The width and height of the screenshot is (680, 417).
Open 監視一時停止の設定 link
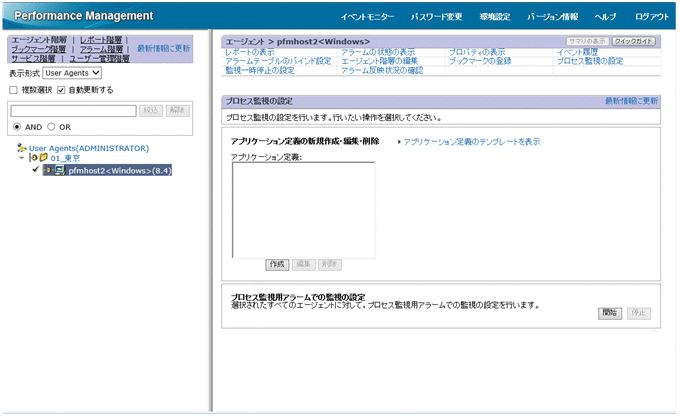(260, 70)
